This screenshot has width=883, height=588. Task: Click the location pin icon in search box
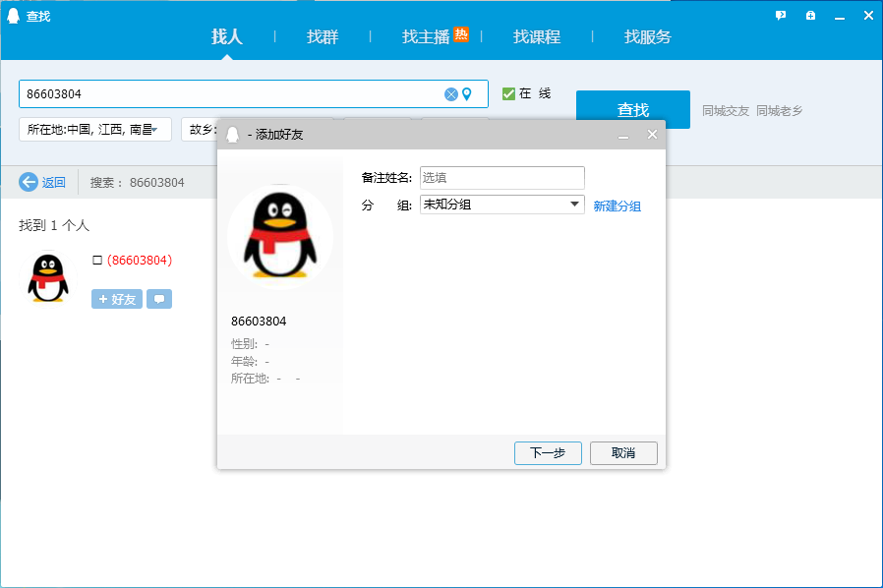coord(467,94)
